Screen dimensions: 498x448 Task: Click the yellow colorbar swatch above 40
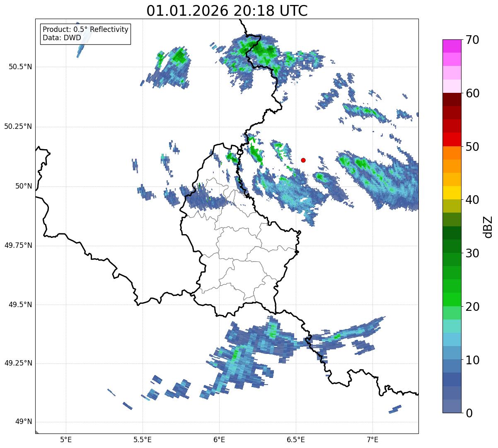(x=452, y=193)
